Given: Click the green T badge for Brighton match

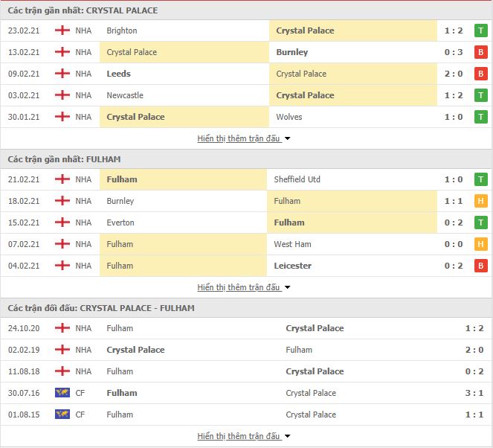Looking at the screenshot, I should pyautogui.click(x=481, y=31).
